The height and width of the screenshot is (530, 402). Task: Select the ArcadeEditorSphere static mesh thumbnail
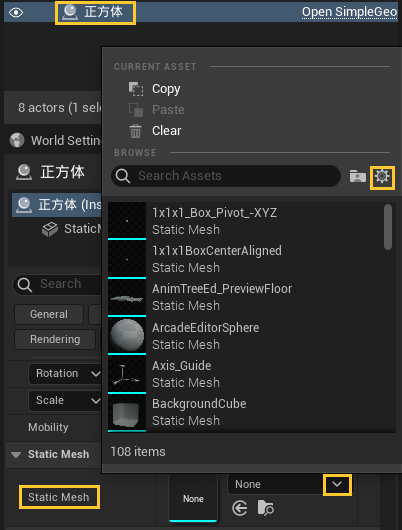[x=127, y=335]
